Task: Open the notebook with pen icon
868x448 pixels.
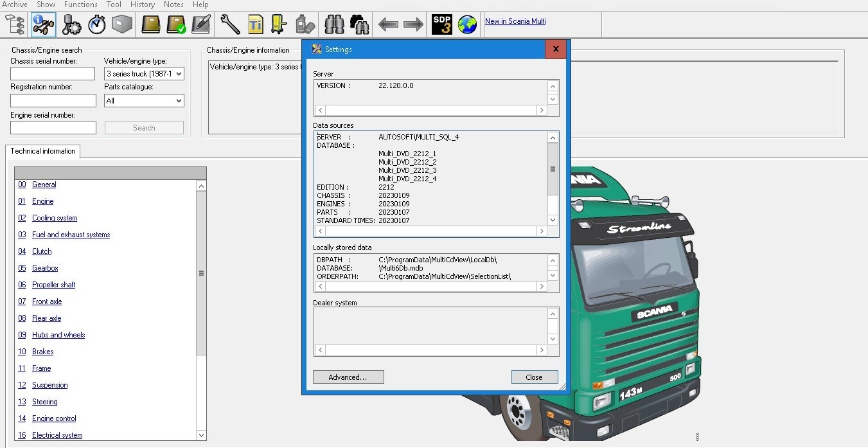Action: 201,24
